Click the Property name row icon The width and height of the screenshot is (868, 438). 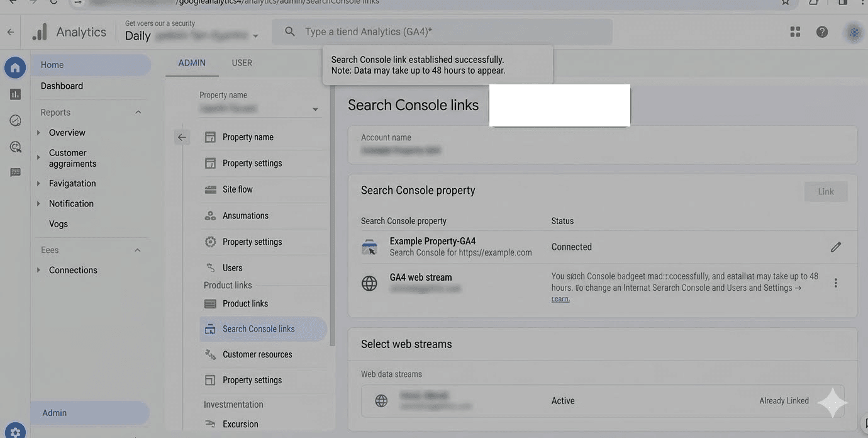(x=211, y=137)
